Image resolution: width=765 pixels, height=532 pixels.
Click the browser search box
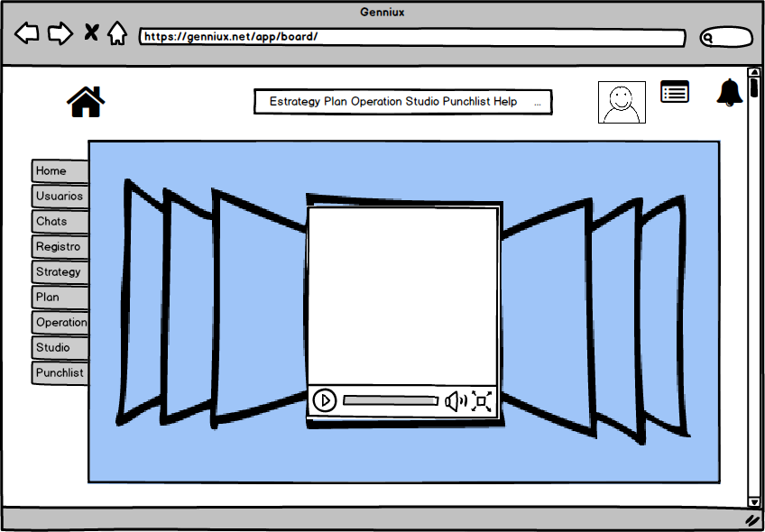726,38
